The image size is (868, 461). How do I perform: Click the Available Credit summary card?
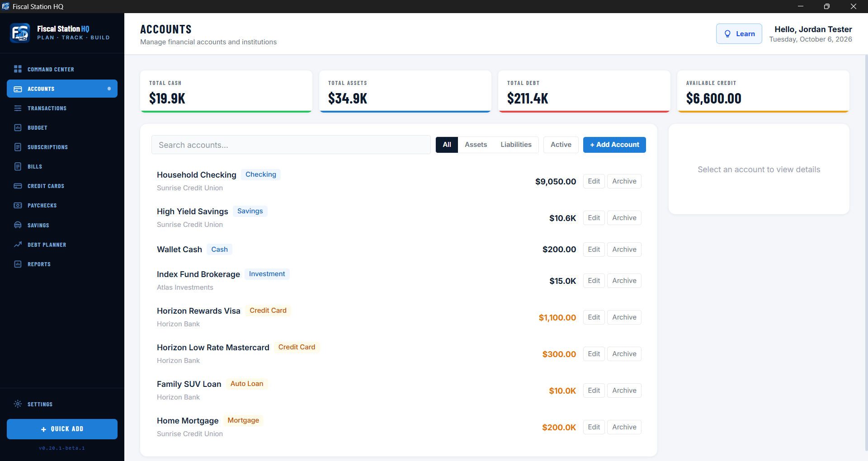(763, 91)
